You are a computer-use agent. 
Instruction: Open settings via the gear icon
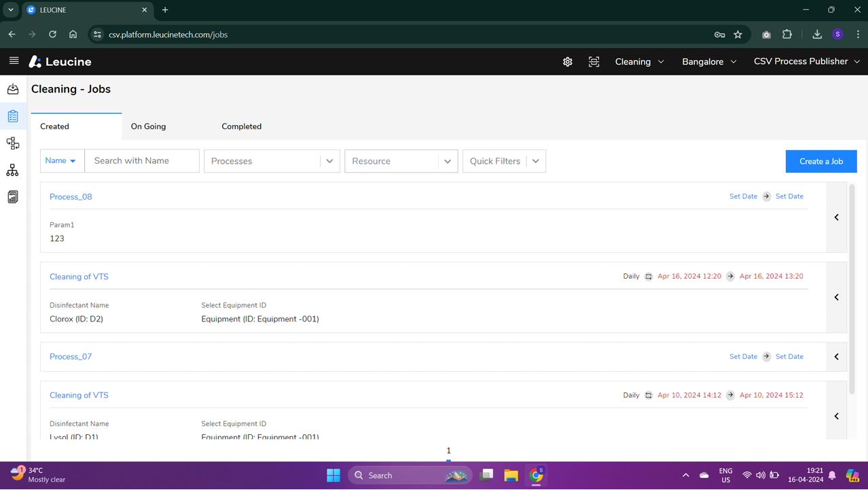[567, 61]
